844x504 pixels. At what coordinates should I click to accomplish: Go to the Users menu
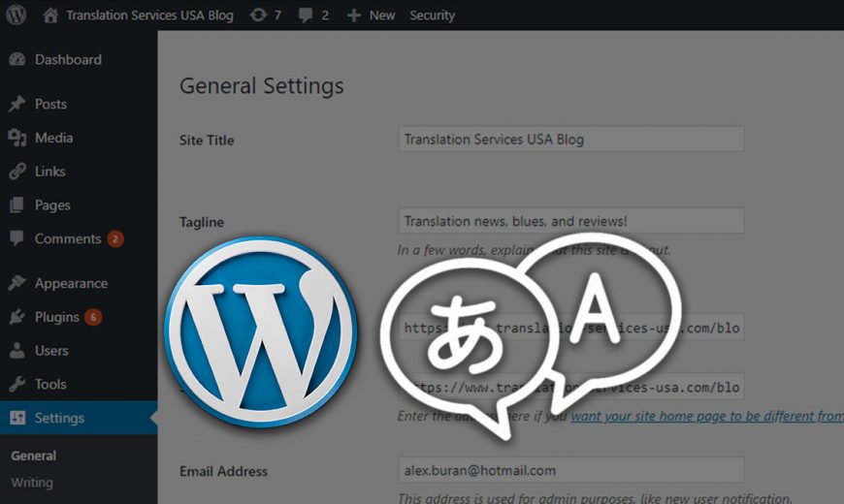pos(51,351)
